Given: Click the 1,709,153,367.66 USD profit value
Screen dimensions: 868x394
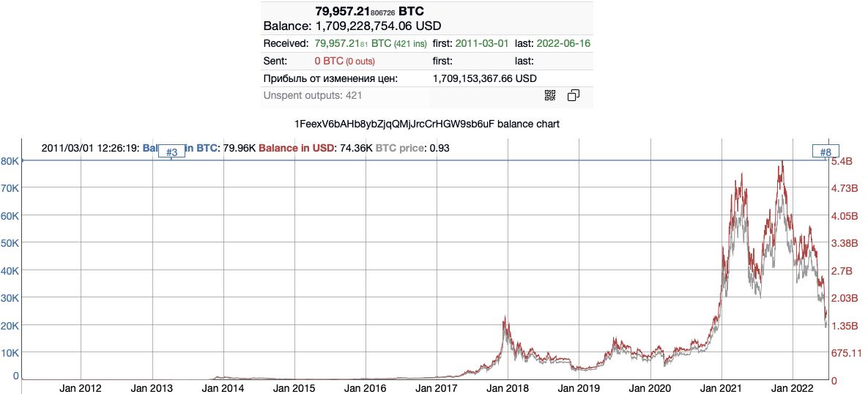Looking at the screenshot, I should pos(484,78).
